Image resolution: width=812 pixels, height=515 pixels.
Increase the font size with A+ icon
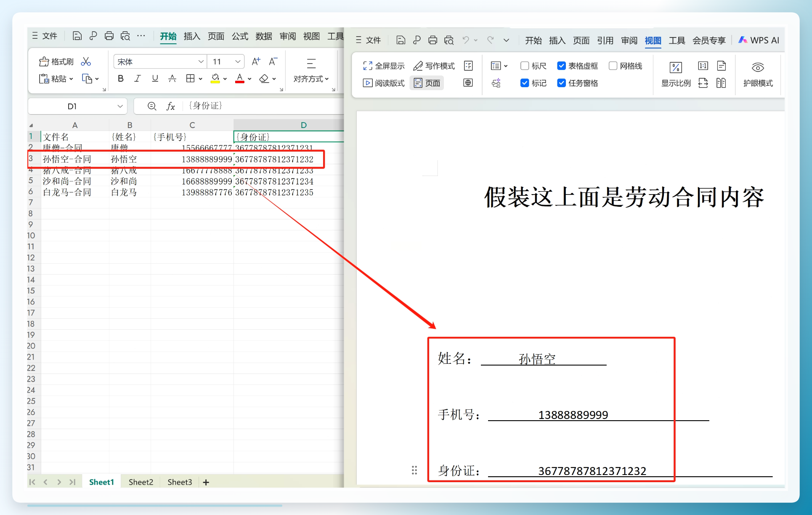(x=256, y=61)
